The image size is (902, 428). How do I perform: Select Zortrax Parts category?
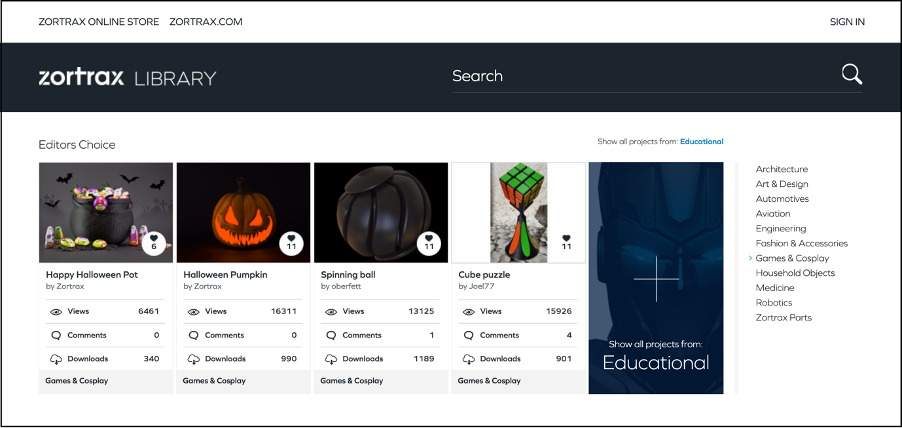(x=783, y=318)
